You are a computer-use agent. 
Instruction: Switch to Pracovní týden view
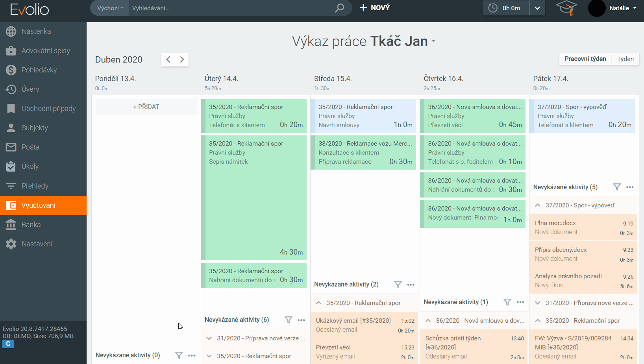pyautogui.click(x=585, y=59)
